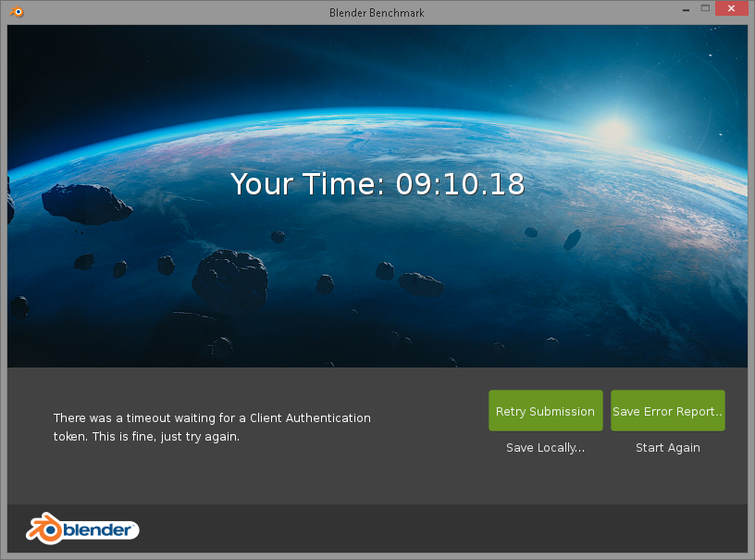Click the 'Your Time: 09:10.18' result text
Image resolution: width=755 pixels, height=560 pixels.
(377, 184)
